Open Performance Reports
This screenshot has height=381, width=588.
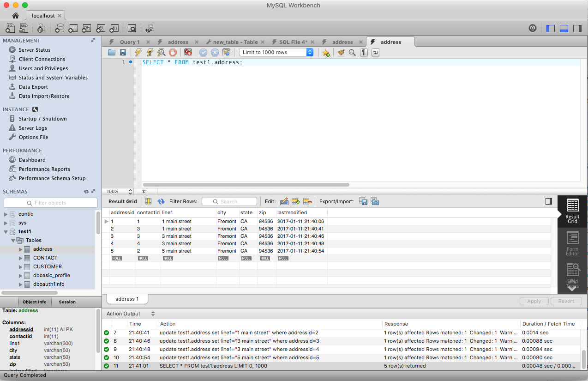[x=44, y=169]
